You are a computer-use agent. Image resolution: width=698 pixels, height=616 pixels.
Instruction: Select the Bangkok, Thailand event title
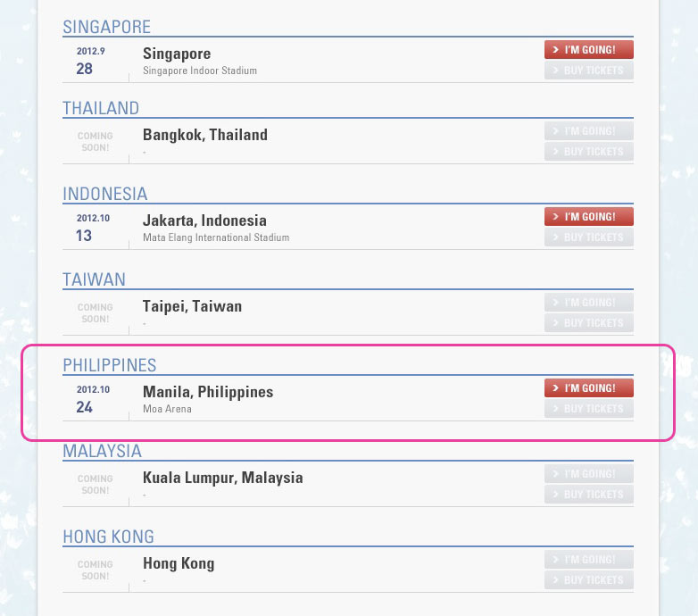(x=205, y=135)
